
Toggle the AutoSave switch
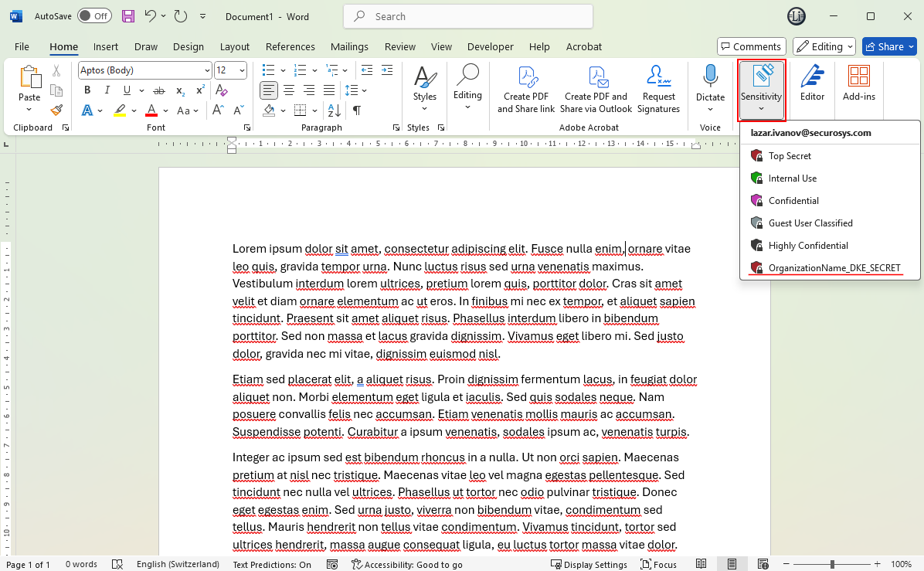pyautogui.click(x=94, y=16)
